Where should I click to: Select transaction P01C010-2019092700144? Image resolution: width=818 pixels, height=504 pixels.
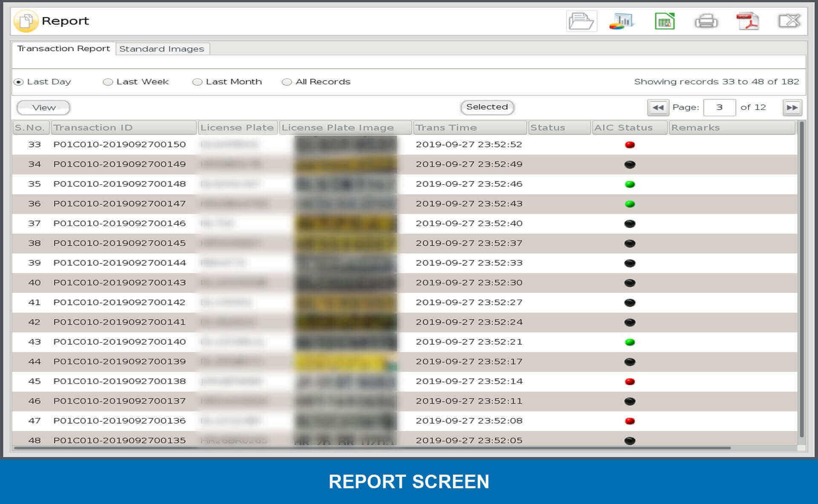[x=120, y=263]
